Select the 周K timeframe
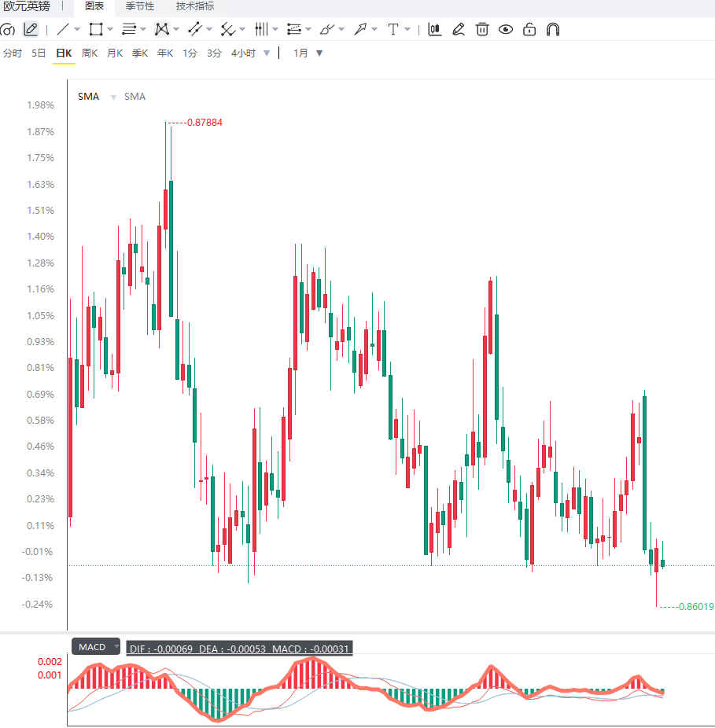 89,53
